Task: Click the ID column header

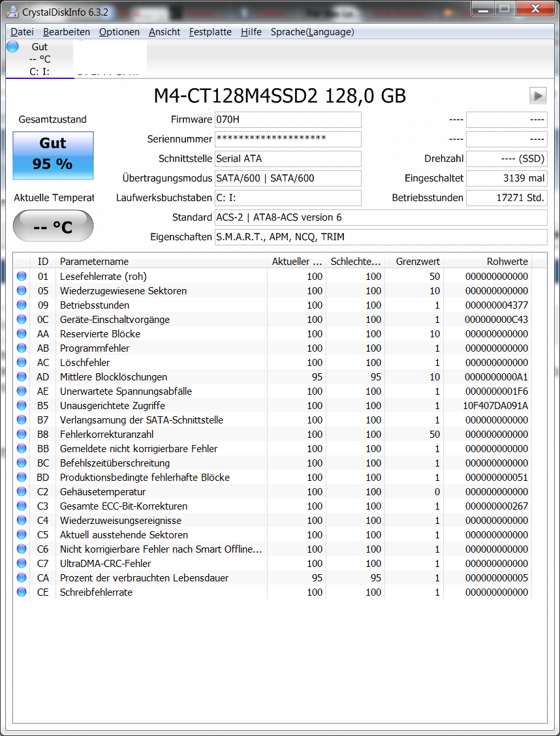Action: 42,262
